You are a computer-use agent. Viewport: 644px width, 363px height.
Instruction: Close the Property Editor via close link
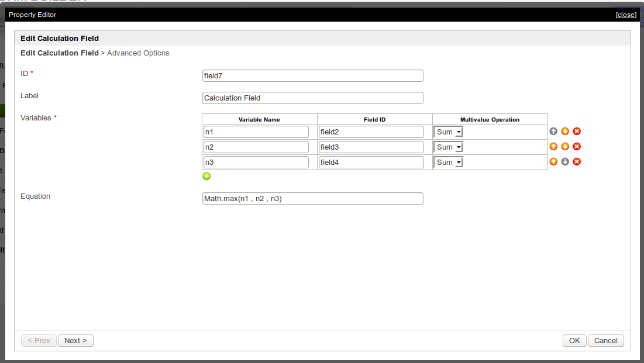pyautogui.click(x=625, y=15)
